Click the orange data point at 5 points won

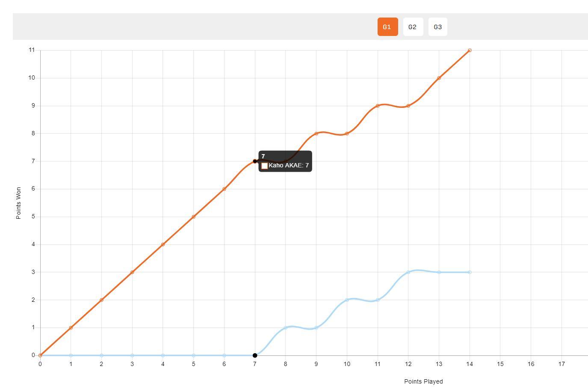point(194,217)
